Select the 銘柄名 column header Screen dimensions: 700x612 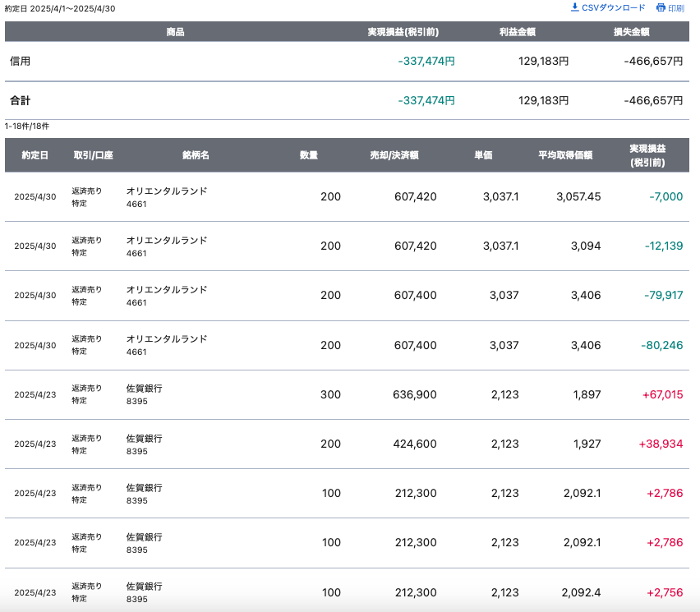(196, 155)
